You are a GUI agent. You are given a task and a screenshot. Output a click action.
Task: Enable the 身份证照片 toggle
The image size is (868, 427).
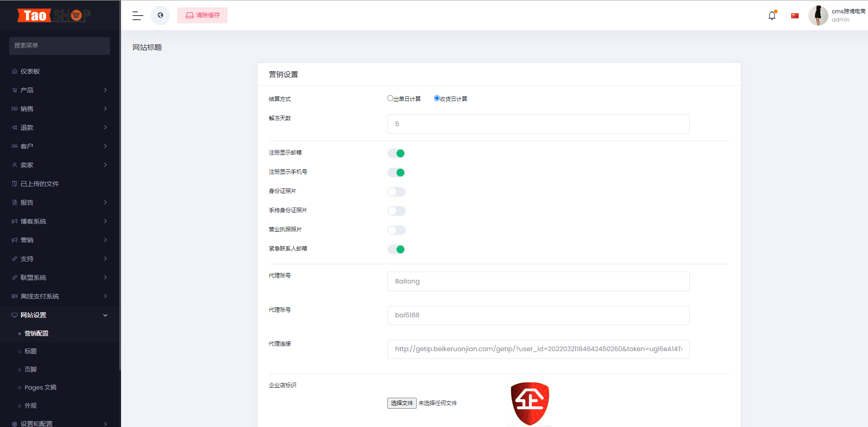pos(396,192)
